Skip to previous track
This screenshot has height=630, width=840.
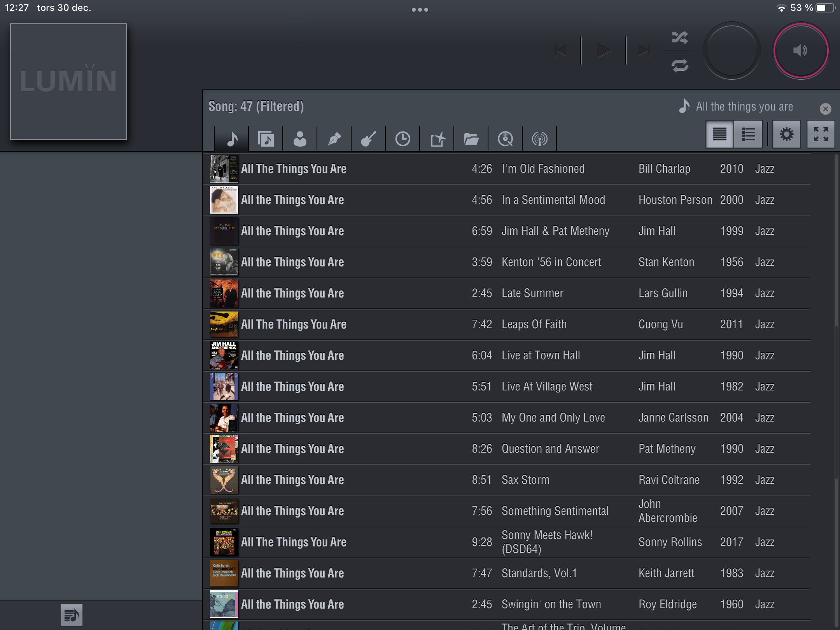(560, 51)
